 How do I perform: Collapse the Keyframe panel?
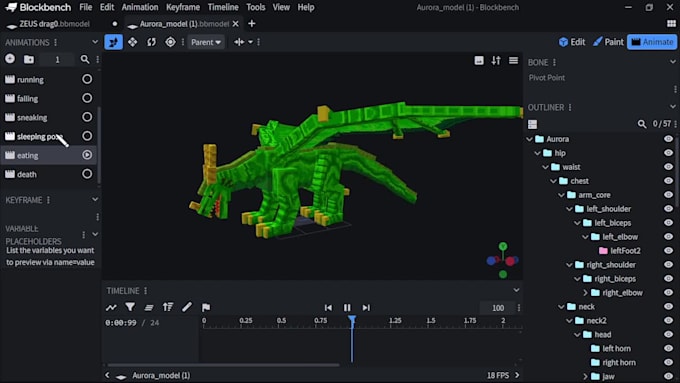[95, 200]
